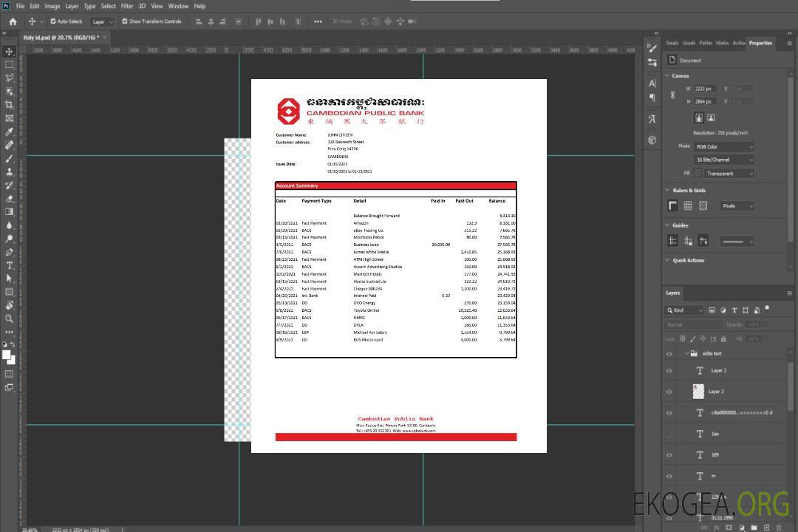
Task: Open the three-dots more align options
Action: coord(318,21)
